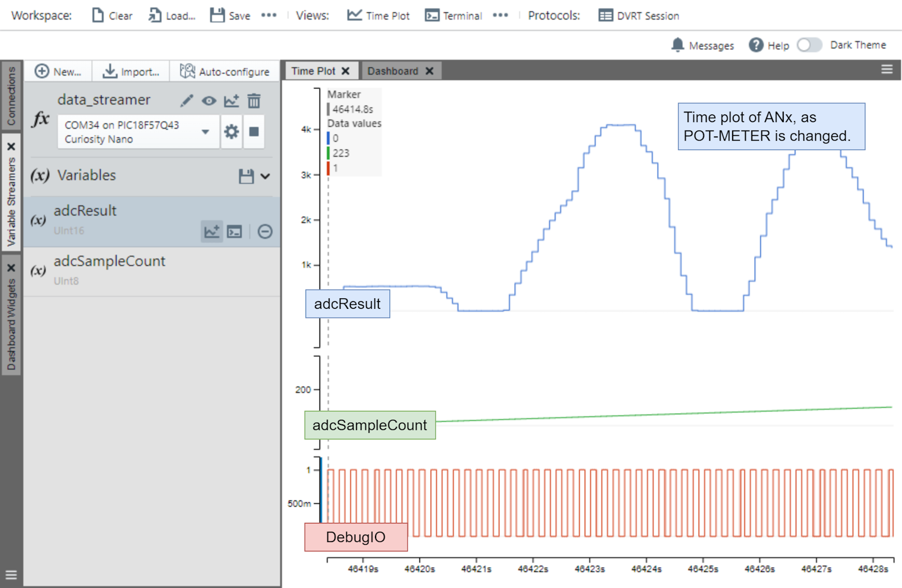902x588 pixels.
Task: Delete data_streamer using the trash icon
Action: tap(254, 101)
